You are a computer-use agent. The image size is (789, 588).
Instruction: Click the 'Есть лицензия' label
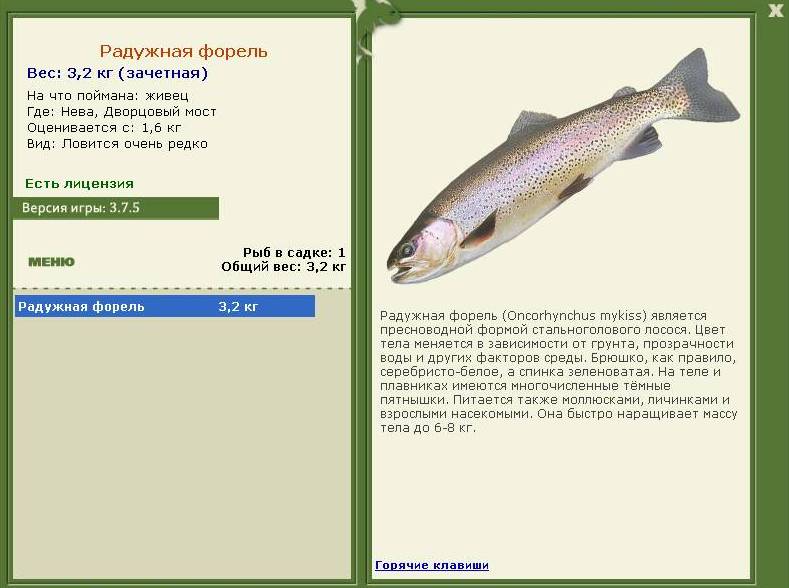[x=80, y=184]
